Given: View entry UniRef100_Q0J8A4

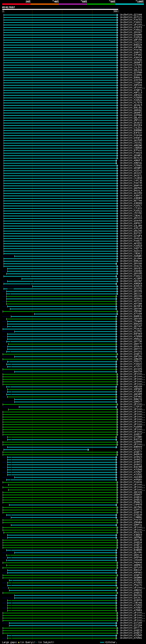Looking at the screenshot, I should tap(131, 259).
